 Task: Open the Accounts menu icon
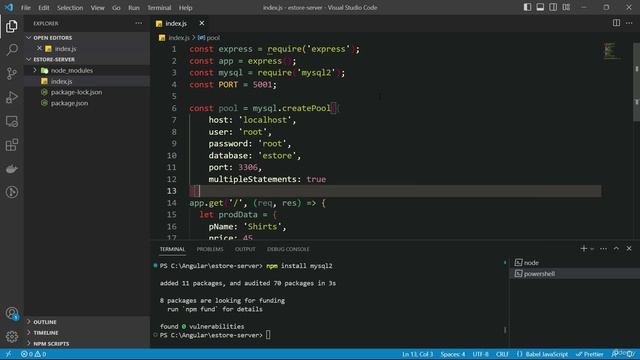click(x=11, y=313)
